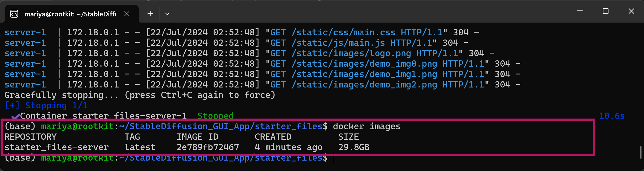Click 'Container starter_files-server-1' text
Viewport: 644px width, 171px height.
pyautogui.click(x=103, y=116)
